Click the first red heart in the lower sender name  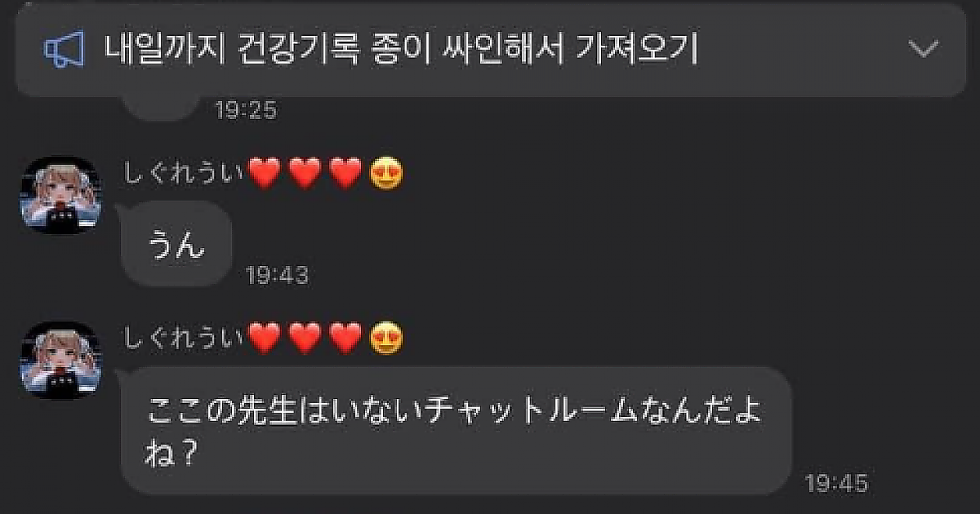264,339
